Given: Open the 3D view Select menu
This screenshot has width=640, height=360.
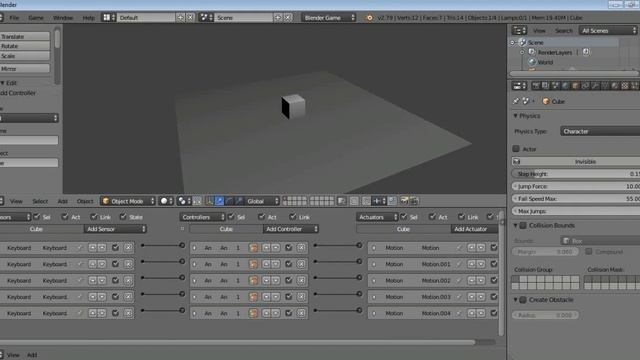Looking at the screenshot, I should [40, 201].
